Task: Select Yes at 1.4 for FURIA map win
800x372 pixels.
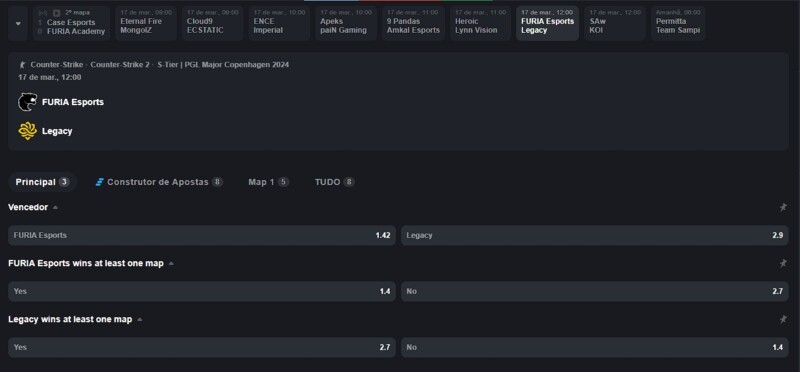Action: coord(202,291)
